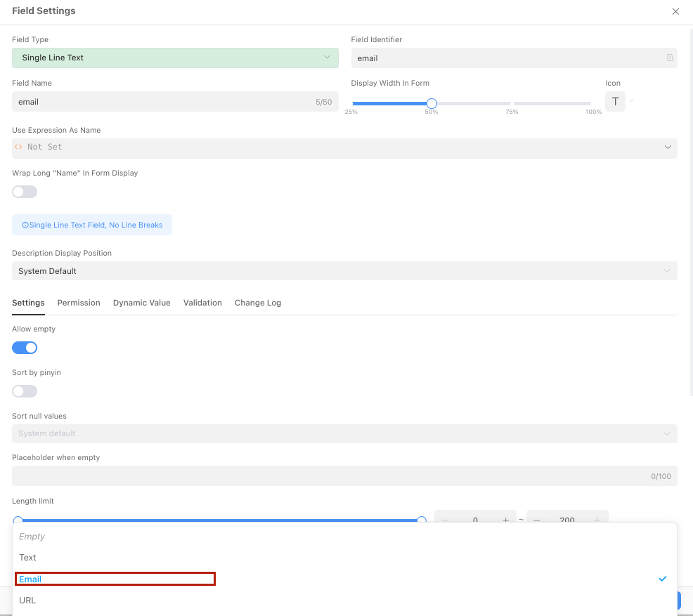
Task: Click the minus stepper on minimum length
Action: 444,520
